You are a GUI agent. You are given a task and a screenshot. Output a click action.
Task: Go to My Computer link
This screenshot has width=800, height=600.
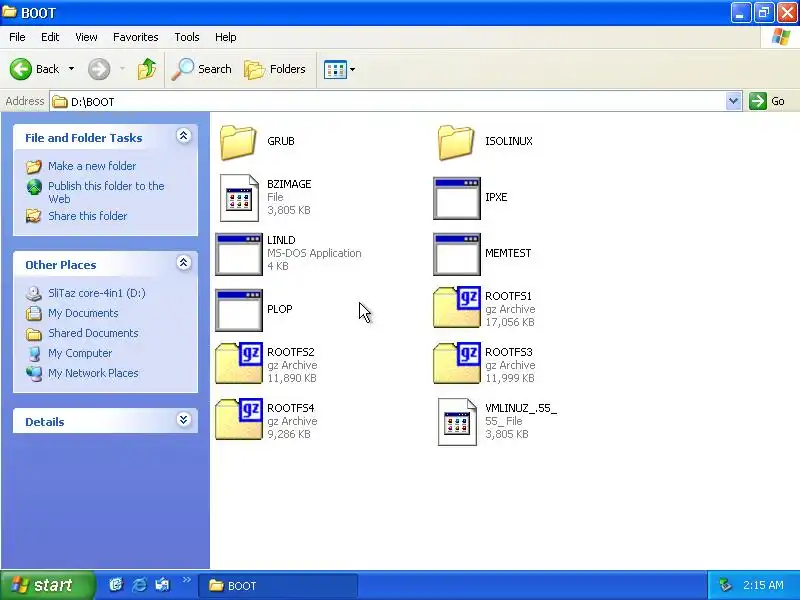tap(80, 353)
